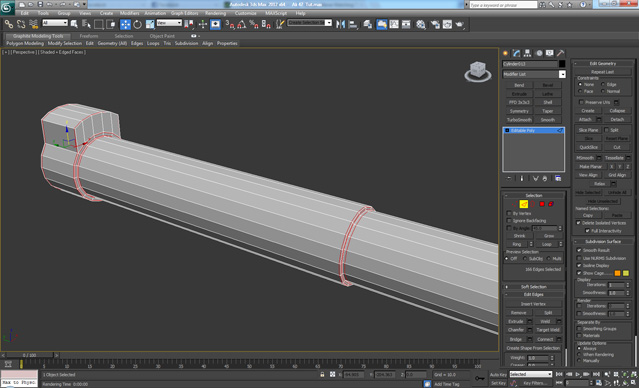
Task: Open the selection filter All dropdown
Action: tap(55, 23)
